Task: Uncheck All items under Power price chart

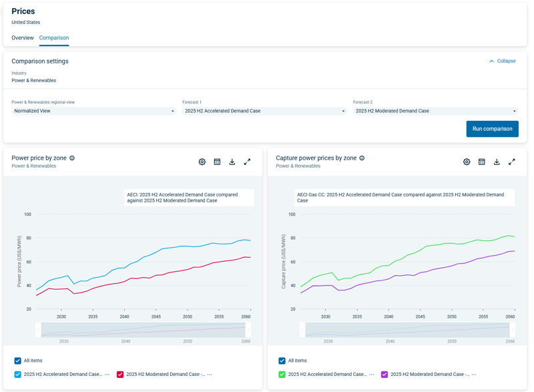Action: (18, 361)
